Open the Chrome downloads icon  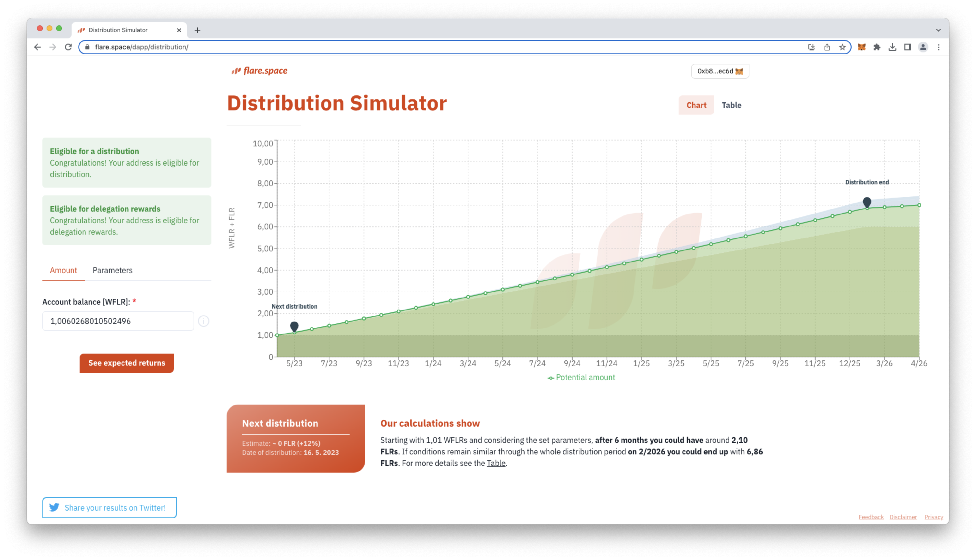892,47
